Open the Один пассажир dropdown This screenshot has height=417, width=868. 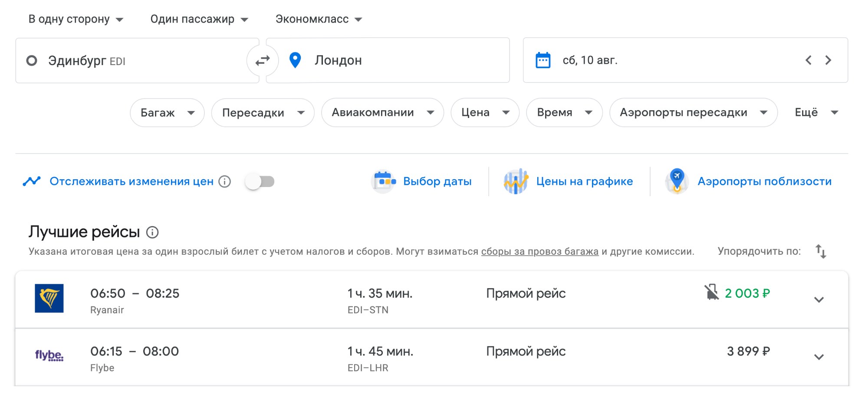coord(199,19)
